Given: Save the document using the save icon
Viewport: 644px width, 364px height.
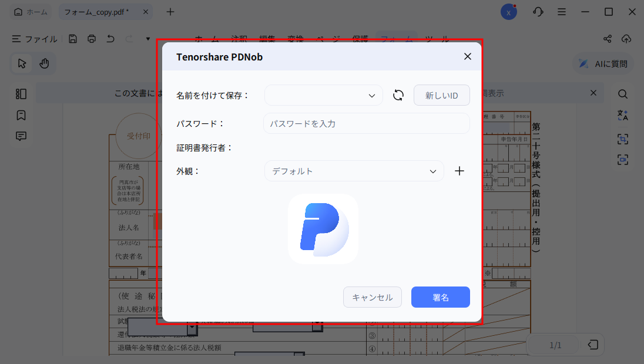Looking at the screenshot, I should point(72,38).
